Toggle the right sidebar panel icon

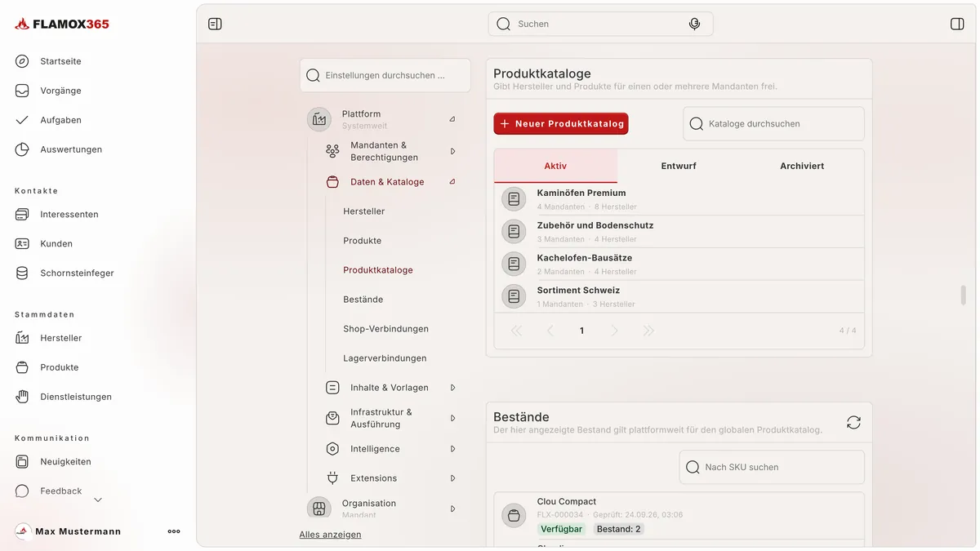(957, 24)
